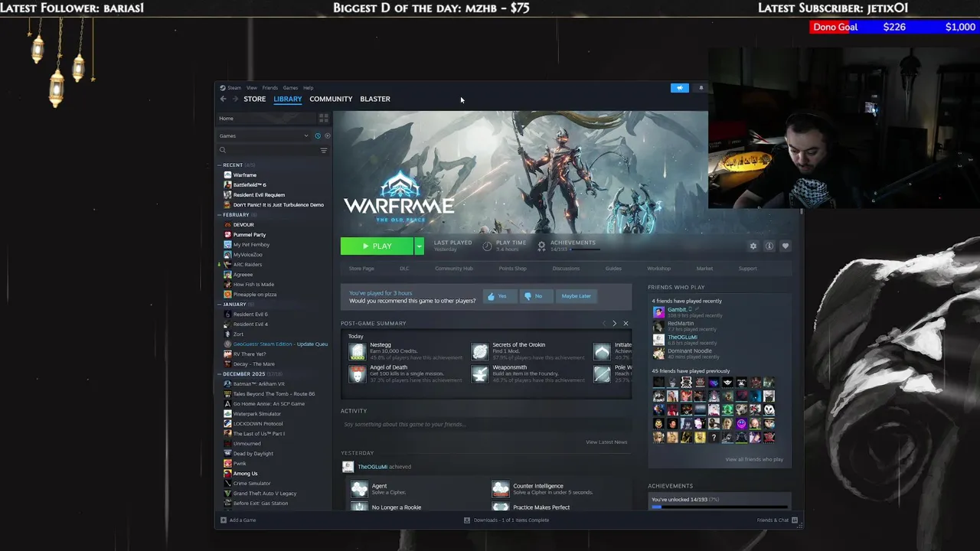Open the Downloads tray icon
The width and height of the screenshot is (980, 551).
coord(467,520)
